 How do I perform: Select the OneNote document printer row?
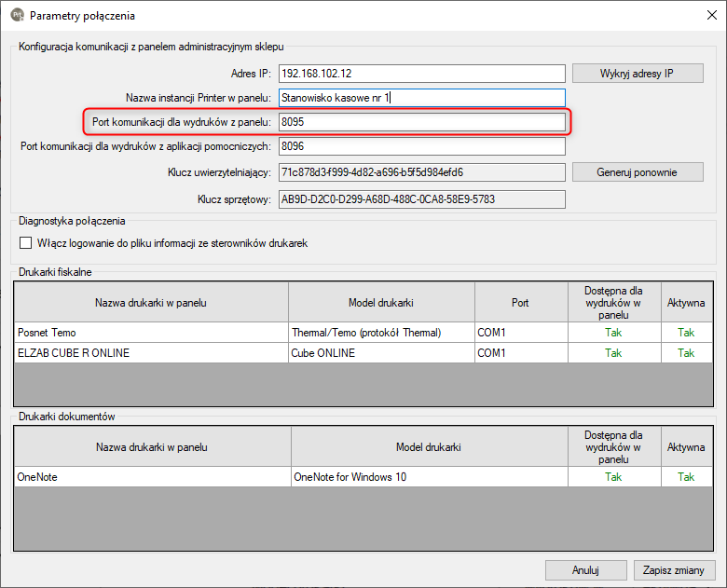(149, 477)
